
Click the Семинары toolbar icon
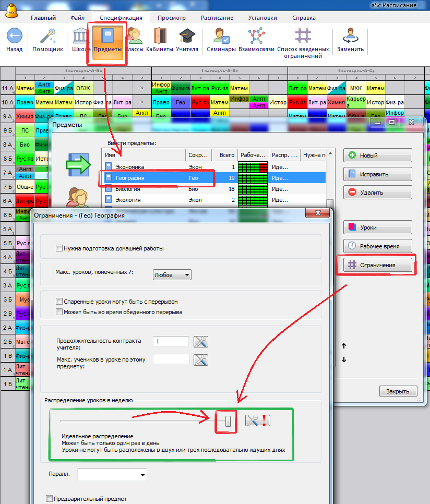click(x=221, y=37)
